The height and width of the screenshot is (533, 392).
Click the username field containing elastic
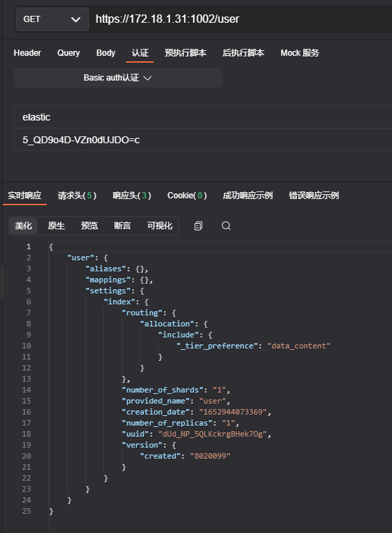tap(203, 117)
